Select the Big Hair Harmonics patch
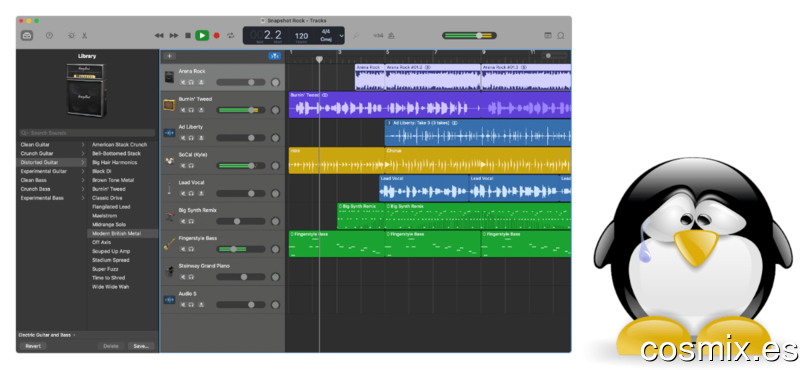Image resolution: width=800 pixels, height=370 pixels. (x=115, y=162)
